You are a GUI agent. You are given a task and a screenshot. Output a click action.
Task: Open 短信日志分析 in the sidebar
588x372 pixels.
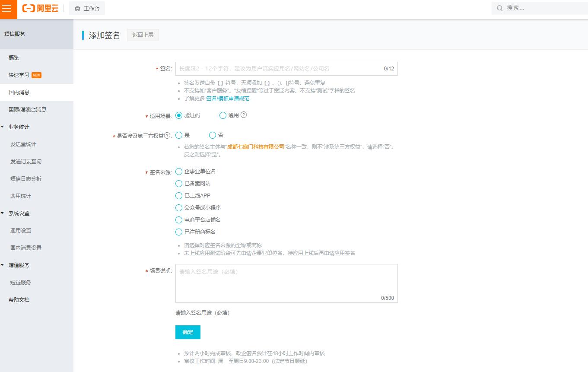pos(37,179)
